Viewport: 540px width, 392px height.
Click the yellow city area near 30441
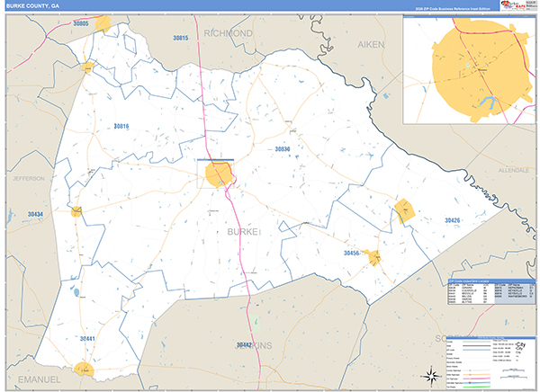pyautogui.click(x=85, y=370)
